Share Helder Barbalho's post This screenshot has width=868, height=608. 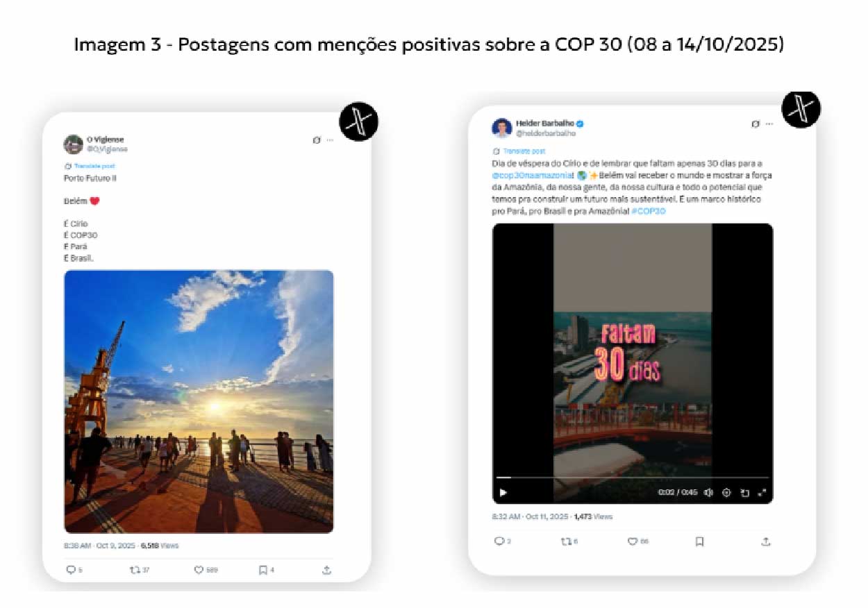click(x=765, y=541)
